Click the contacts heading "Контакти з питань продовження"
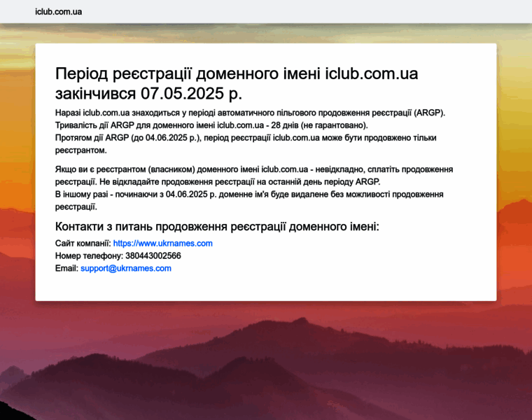The image size is (532, 420). tap(217, 226)
